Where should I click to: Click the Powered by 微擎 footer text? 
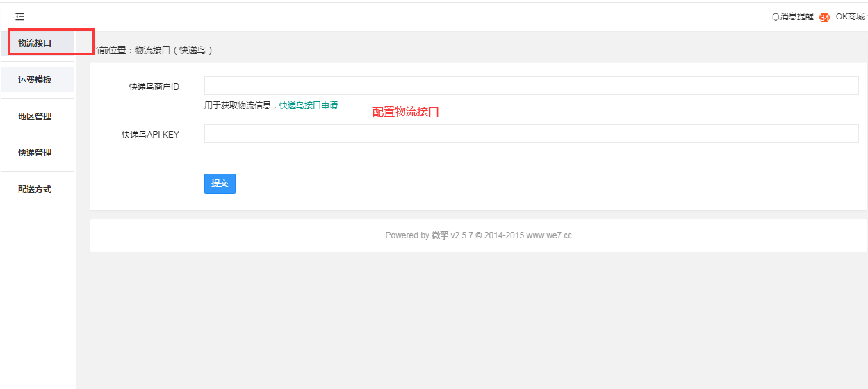tap(479, 235)
